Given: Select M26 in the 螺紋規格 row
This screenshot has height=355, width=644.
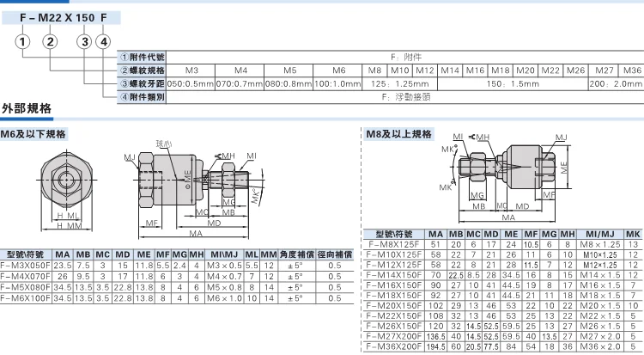Looking at the screenshot, I should pos(575,70).
